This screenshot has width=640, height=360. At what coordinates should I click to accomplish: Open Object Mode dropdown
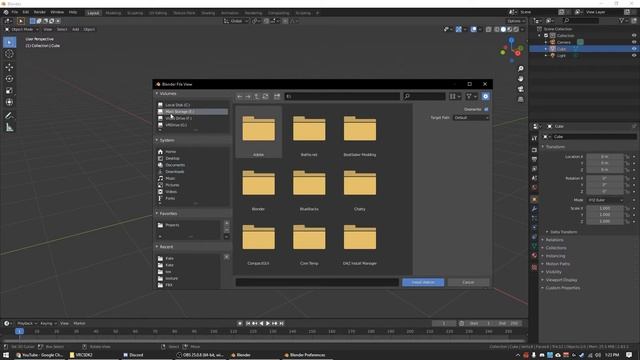point(22,29)
